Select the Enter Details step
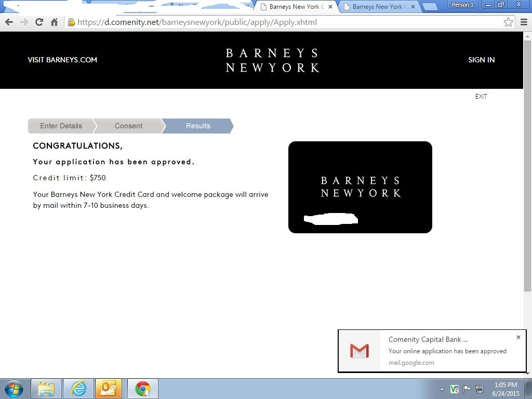Screen dimensions: 532x399 point(61,126)
